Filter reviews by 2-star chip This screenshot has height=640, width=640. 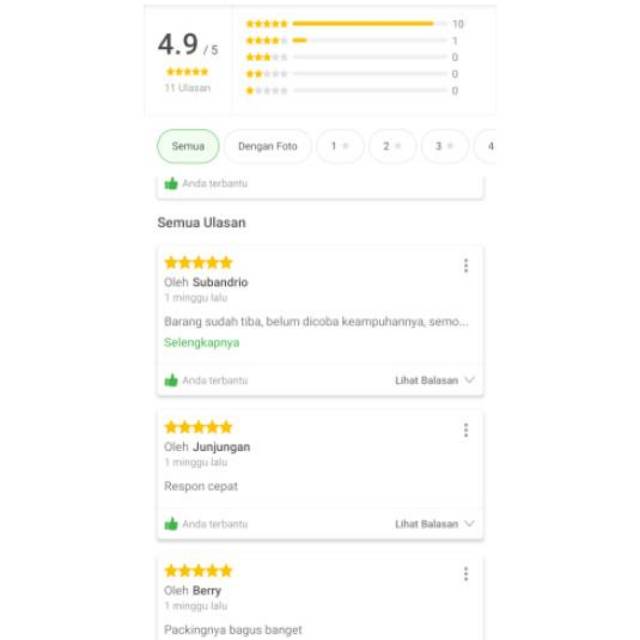392,146
